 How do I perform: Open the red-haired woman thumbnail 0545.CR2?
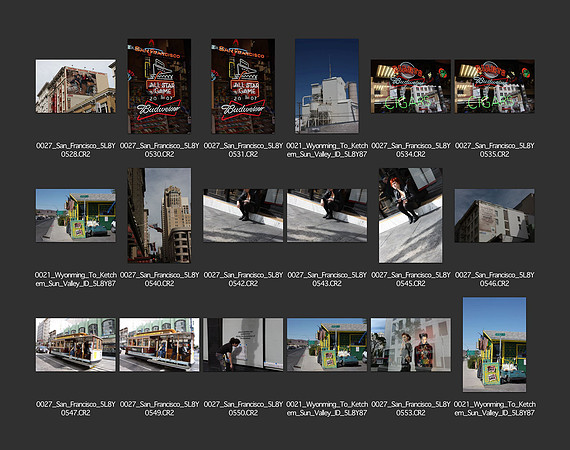pos(411,216)
